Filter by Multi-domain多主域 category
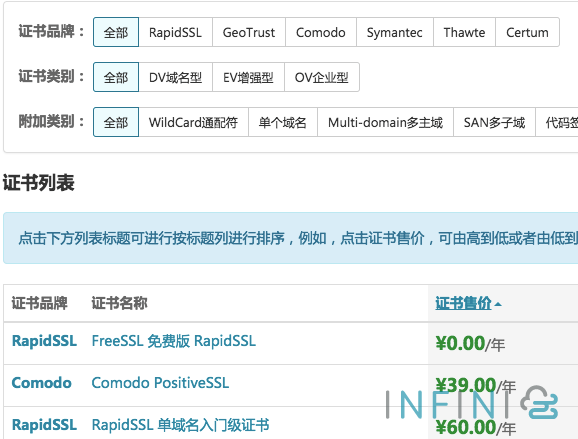The height and width of the screenshot is (439, 578). pos(385,122)
